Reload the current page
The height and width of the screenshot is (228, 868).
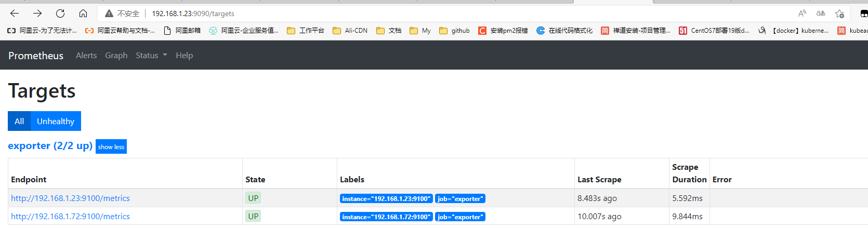pos(60,14)
